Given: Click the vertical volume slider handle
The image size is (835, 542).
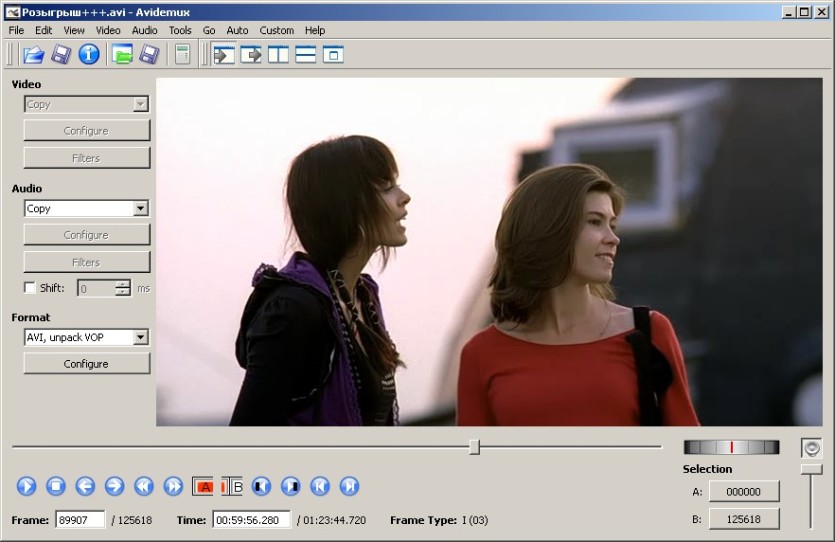Looking at the screenshot, I should pos(812,469).
